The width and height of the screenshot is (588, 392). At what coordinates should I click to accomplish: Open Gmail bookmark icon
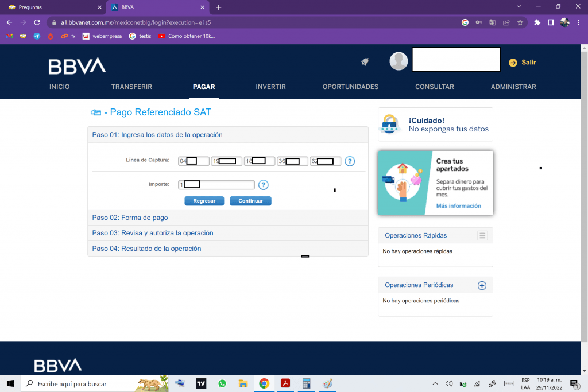10,36
